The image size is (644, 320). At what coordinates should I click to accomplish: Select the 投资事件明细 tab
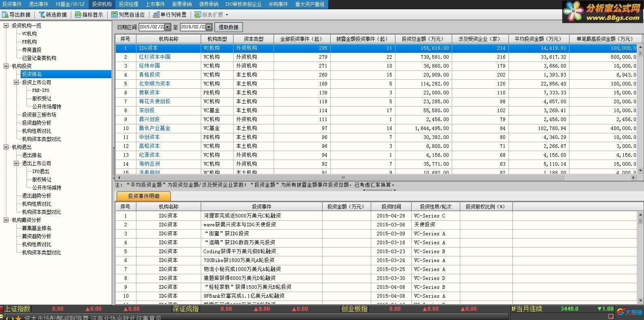pyautogui.click(x=144, y=196)
